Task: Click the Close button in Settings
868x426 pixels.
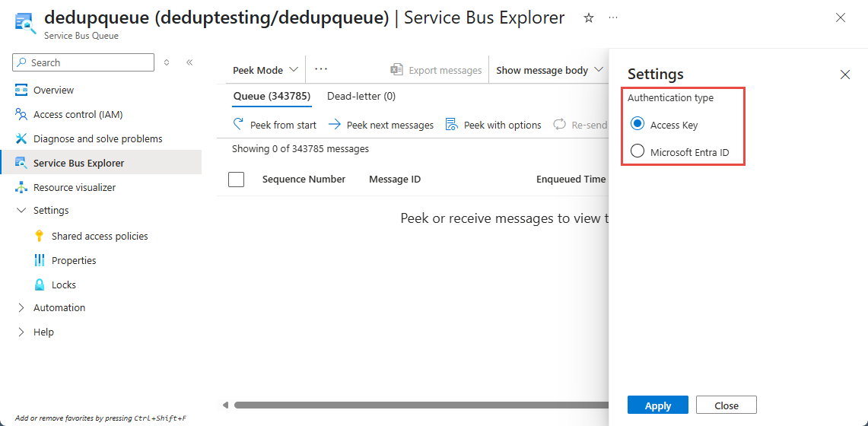Action: (x=727, y=405)
